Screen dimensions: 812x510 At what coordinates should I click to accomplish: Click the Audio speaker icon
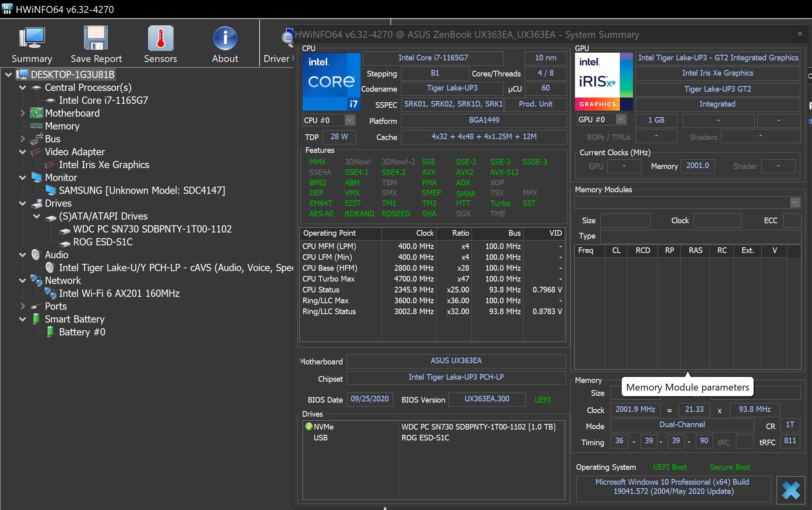click(36, 255)
